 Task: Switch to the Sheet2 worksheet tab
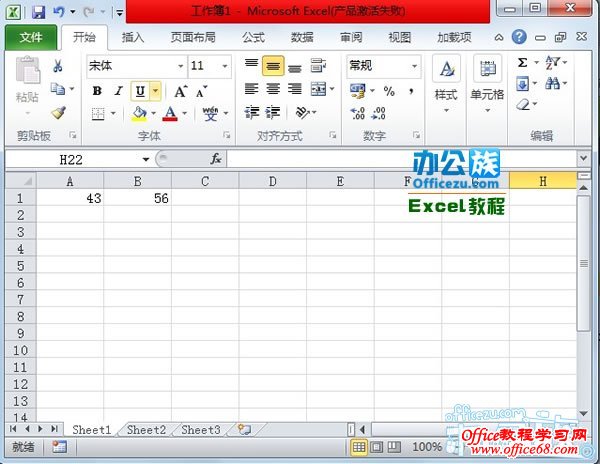coord(146,430)
